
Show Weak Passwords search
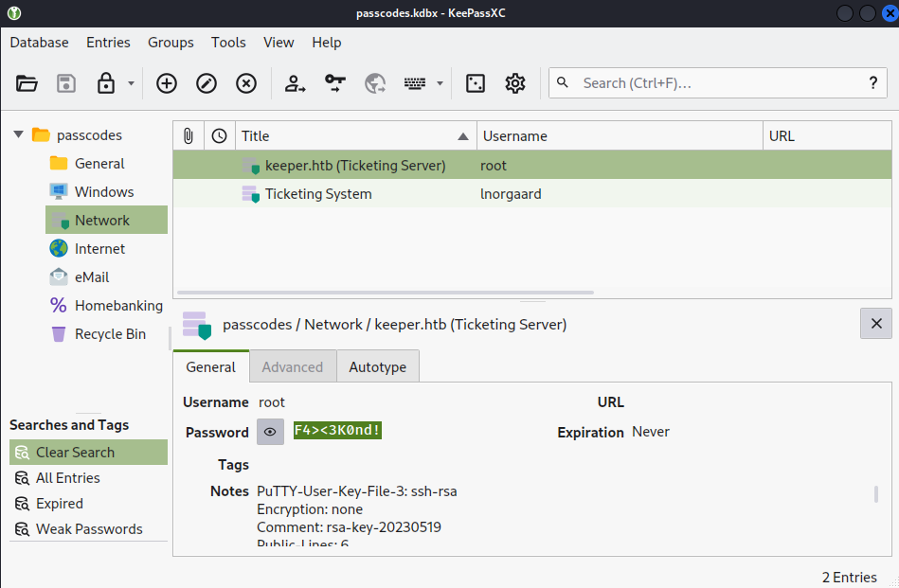88,529
